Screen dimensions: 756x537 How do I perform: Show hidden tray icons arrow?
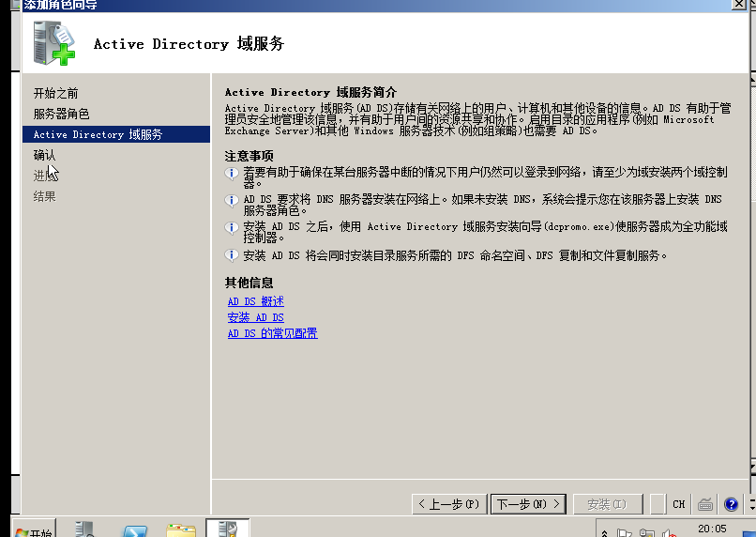605,533
